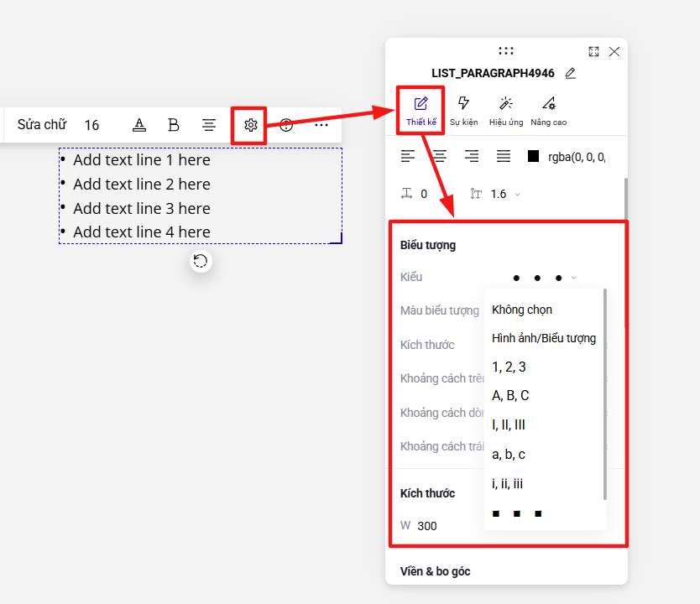Click the letter spacing icon
The width and height of the screenshot is (700, 604).
(x=406, y=194)
